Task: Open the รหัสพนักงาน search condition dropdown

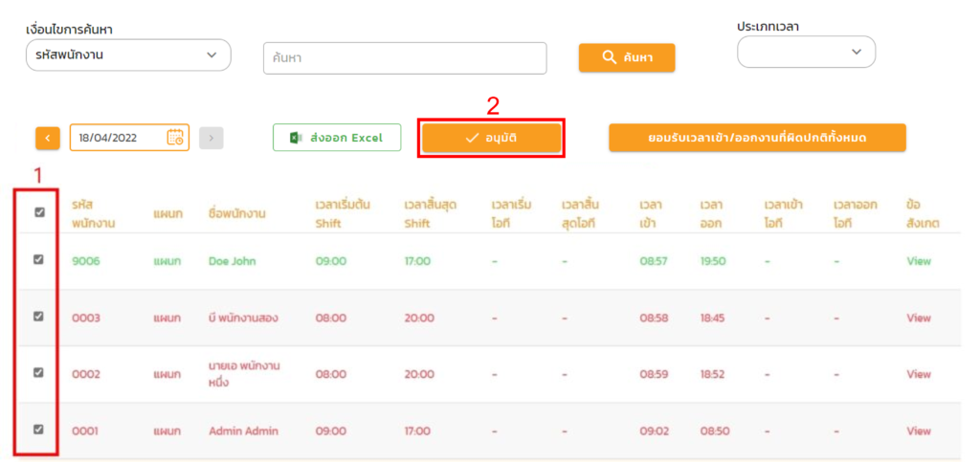Action: [x=128, y=55]
